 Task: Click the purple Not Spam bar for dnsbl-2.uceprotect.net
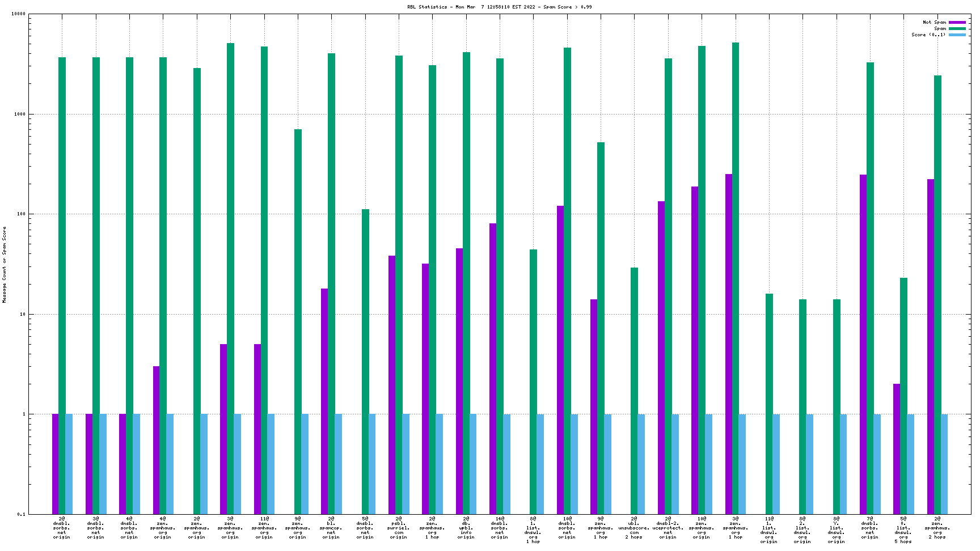click(661, 357)
